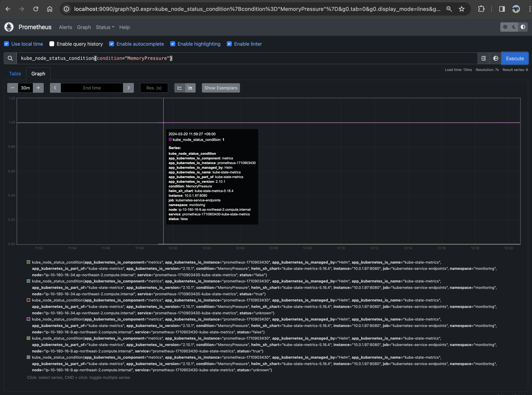The height and width of the screenshot is (395, 532).
Task: Increase time range with plus icon
Action: 38,88
